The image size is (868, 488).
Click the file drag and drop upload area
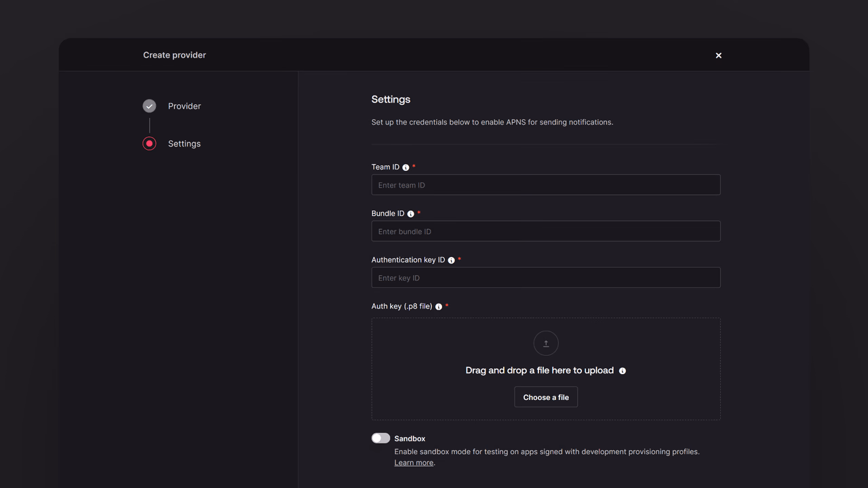click(546, 369)
